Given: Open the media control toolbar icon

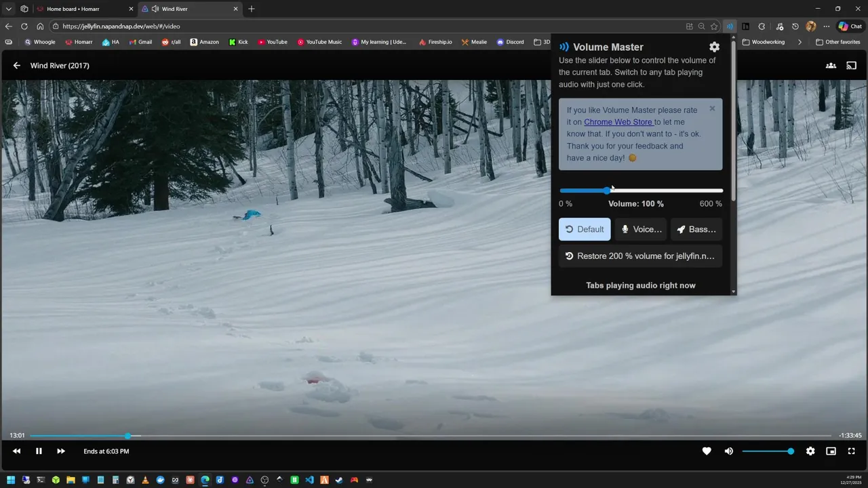Looking at the screenshot, I should (780, 26).
